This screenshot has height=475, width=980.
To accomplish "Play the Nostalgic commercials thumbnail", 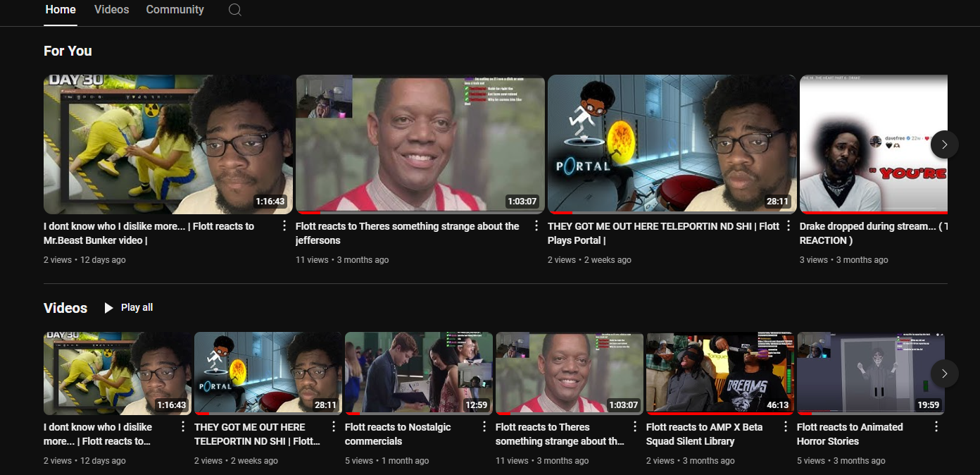I will (x=419, y=374).
